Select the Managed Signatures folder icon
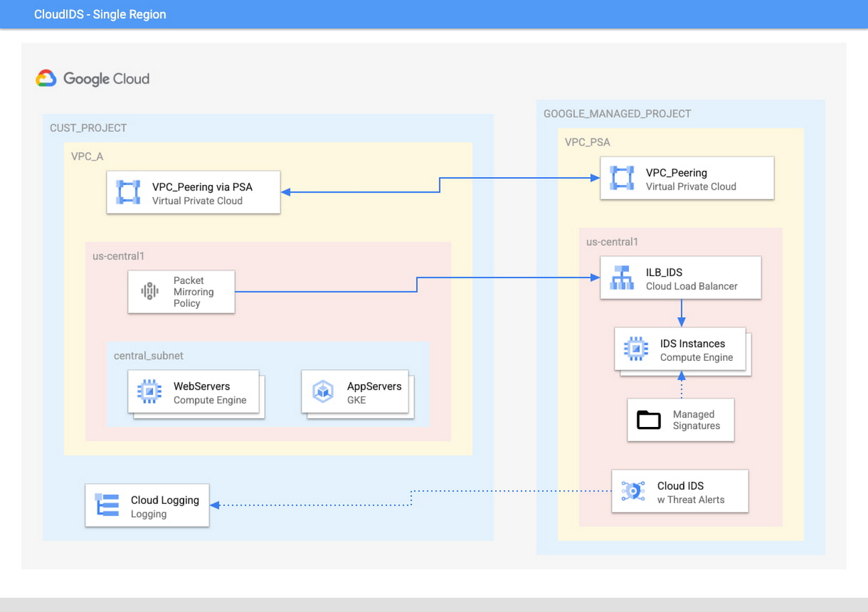The width and height of the screenshot is (868, 612). coord(648,420)
